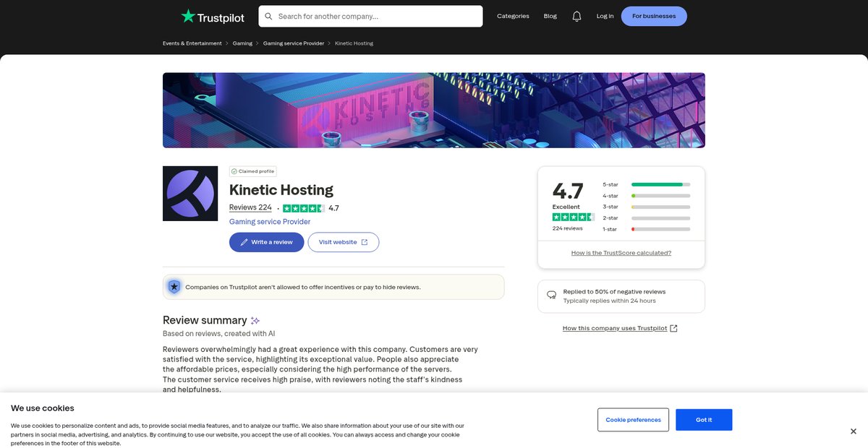This screenshot has width=868, height=448.
Task: Click the Kinetic Hosting breadcrumb
Action: coord(354,43)
